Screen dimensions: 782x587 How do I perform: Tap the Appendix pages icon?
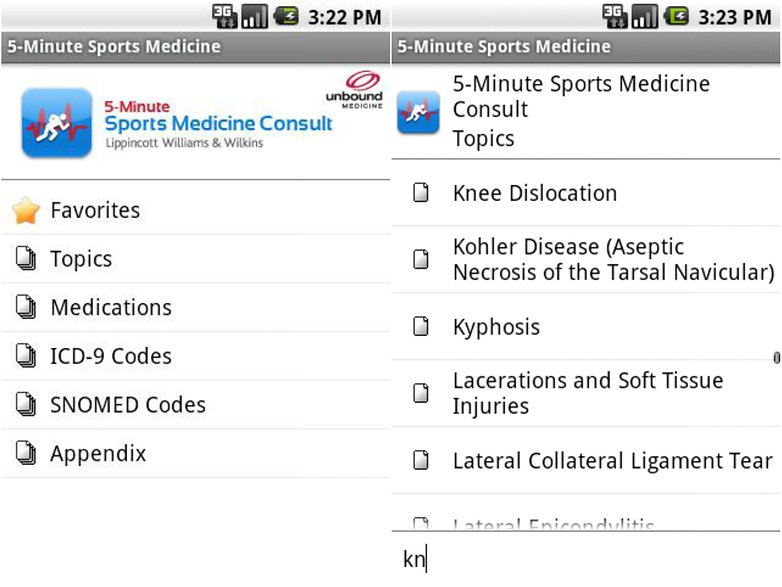tap(25, 453)
